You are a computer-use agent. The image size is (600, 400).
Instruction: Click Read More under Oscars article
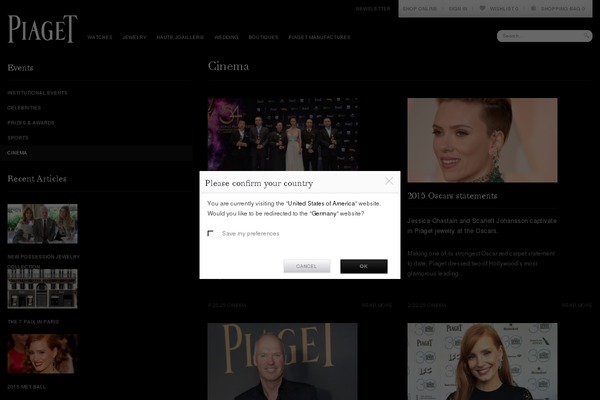click(577, 305)
